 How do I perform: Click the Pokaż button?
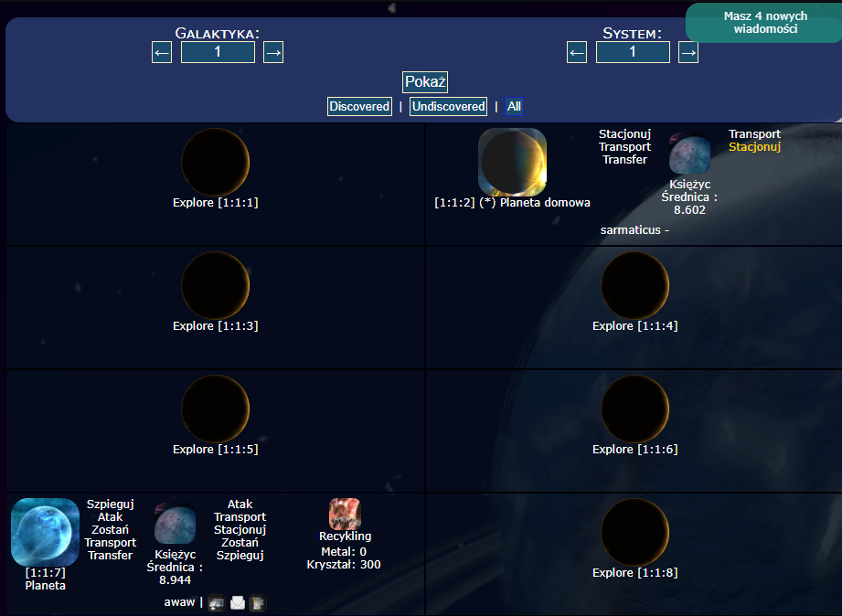click(x=425, y=82)
